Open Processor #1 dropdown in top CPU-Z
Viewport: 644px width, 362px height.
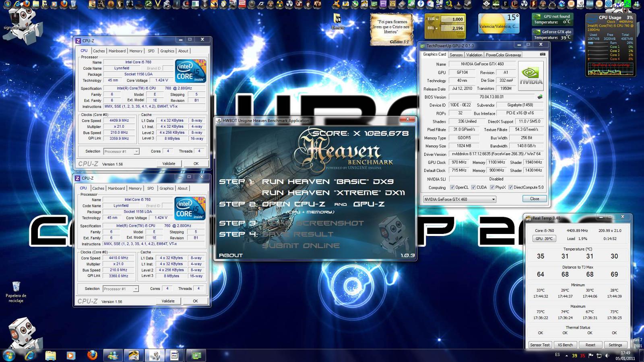click(x=121, y=151)
